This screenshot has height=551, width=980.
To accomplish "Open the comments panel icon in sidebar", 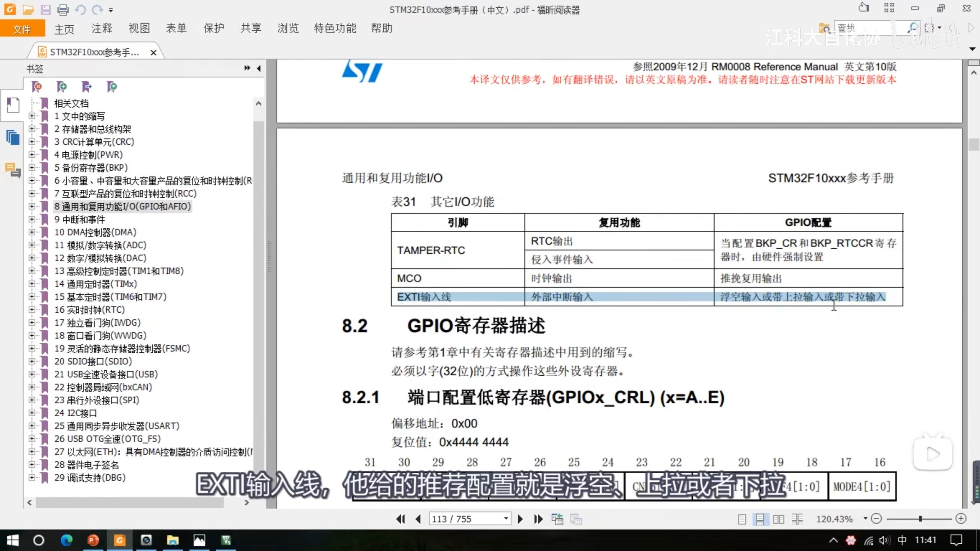I will point(13,170).
